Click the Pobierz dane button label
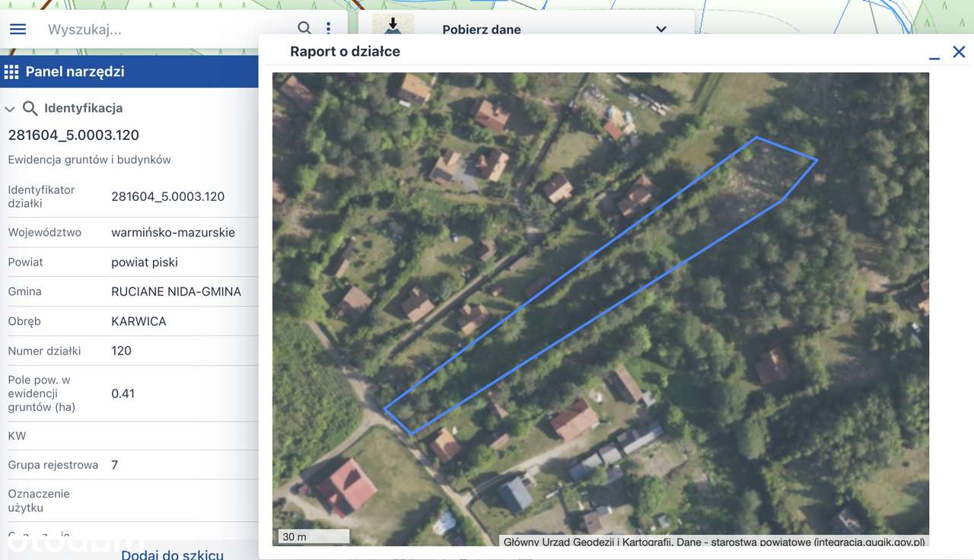This screenshot has height=560, width=974. (482, 30)
